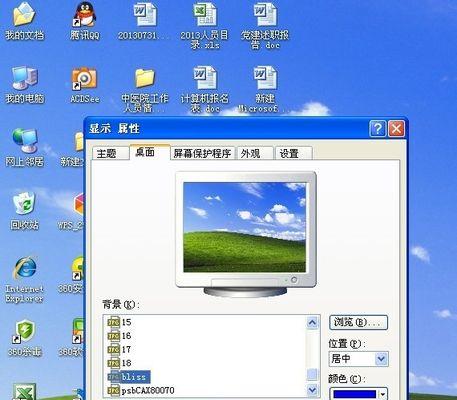The width and height of the screenshot is (457, 400).
Task: Select background 16 in the list
Action: pos(126,336)
